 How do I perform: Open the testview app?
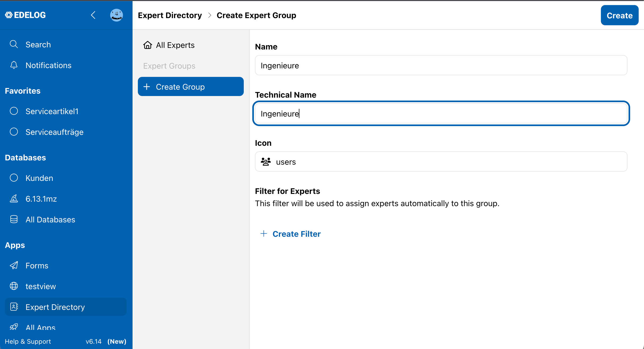[x=66, y=286]
